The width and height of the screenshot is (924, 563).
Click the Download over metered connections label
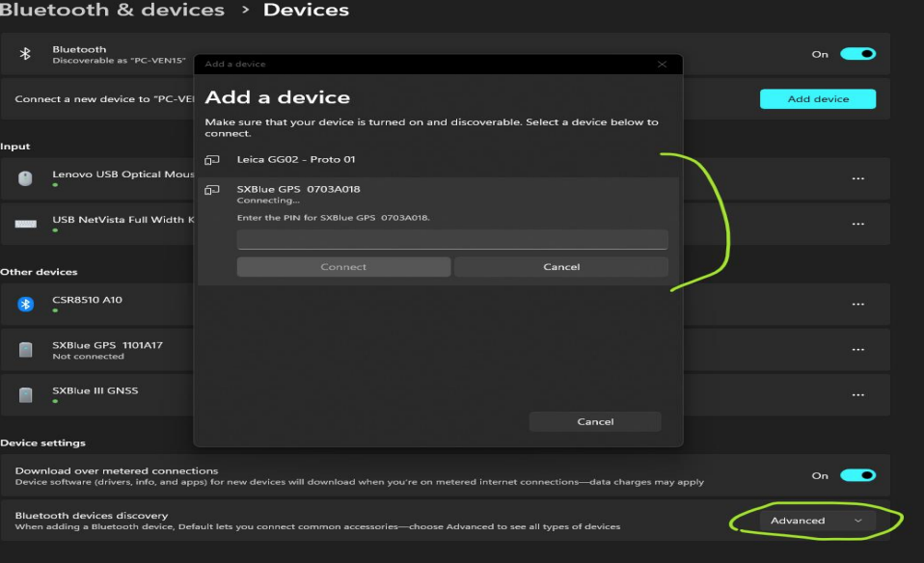pyautogui.click(x=117, y=471)
